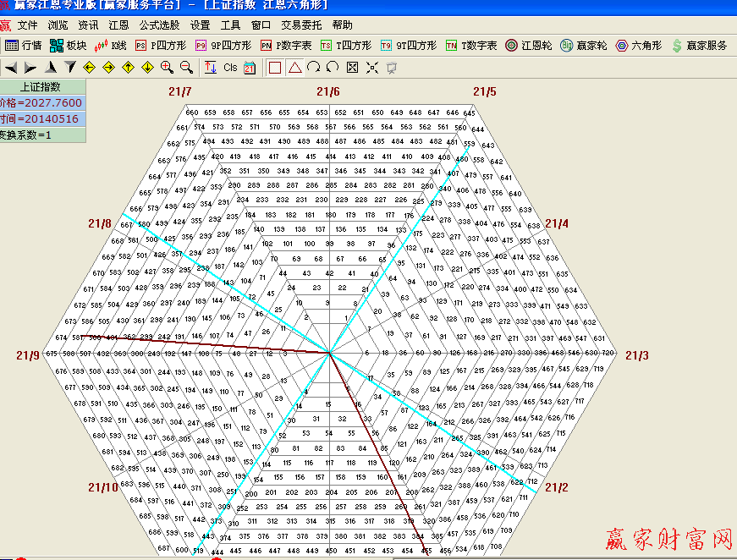This screenshot has height=560, width=737.
Task: Click the calendar date icon
Action: [x=250, y=67]
